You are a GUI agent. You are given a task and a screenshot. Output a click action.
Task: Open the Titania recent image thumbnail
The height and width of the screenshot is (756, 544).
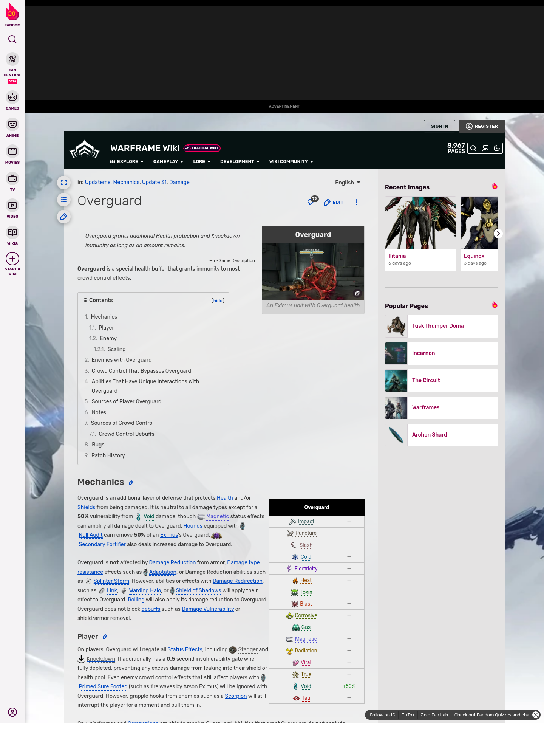click(x=420, y=223)
